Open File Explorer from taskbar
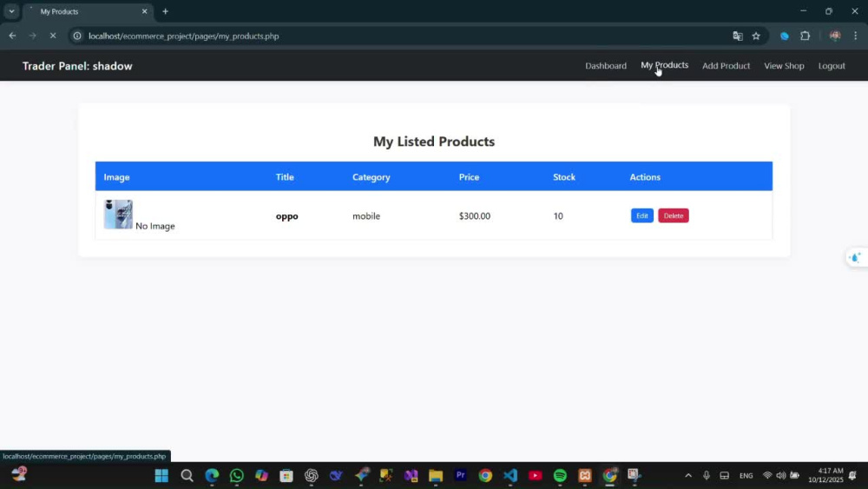 436,476
